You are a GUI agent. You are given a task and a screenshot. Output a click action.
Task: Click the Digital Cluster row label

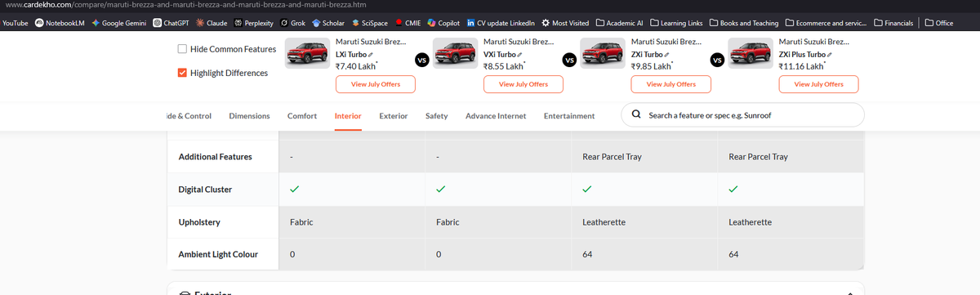(205, 190)
